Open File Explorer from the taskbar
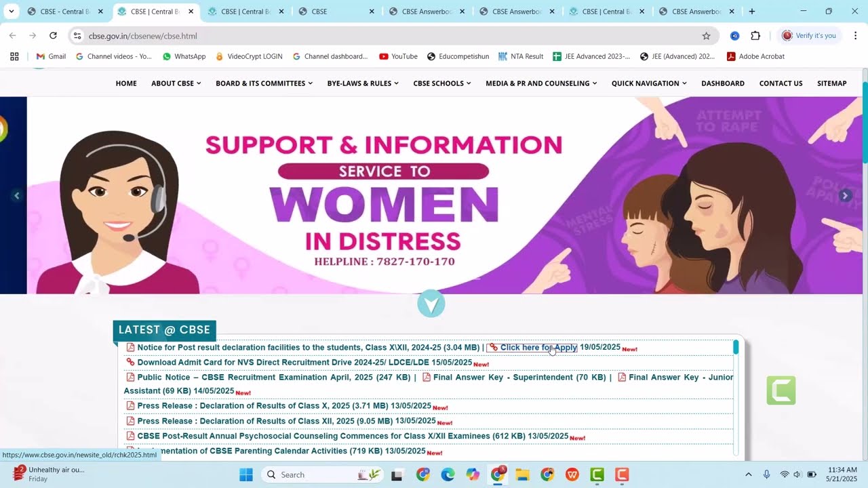Image resolution: width=868 pixels, height=488 pixels. 522,474
